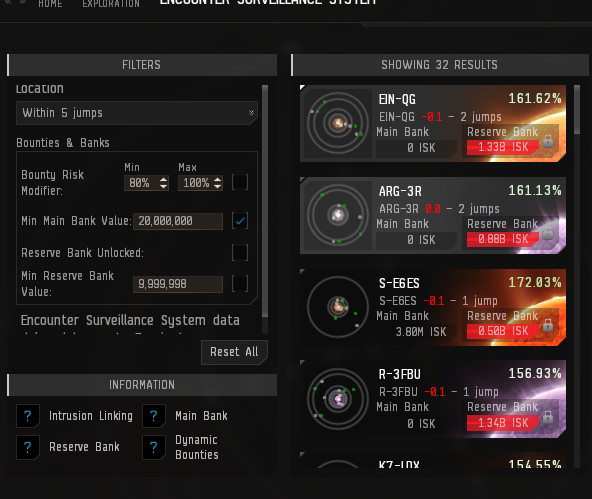Click S-E6ES main bank 3.80M ISK value
The height and width of the screenshot is (499, 592).
tap(421, 332)
